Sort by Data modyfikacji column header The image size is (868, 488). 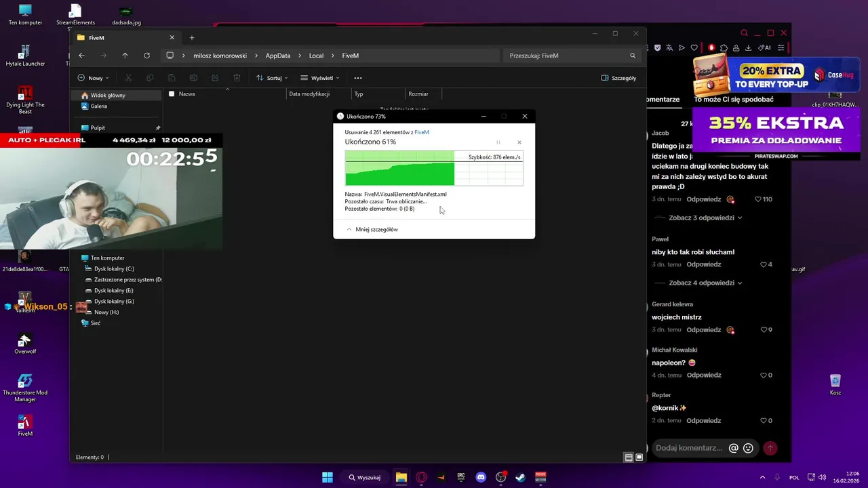(309, 94)
